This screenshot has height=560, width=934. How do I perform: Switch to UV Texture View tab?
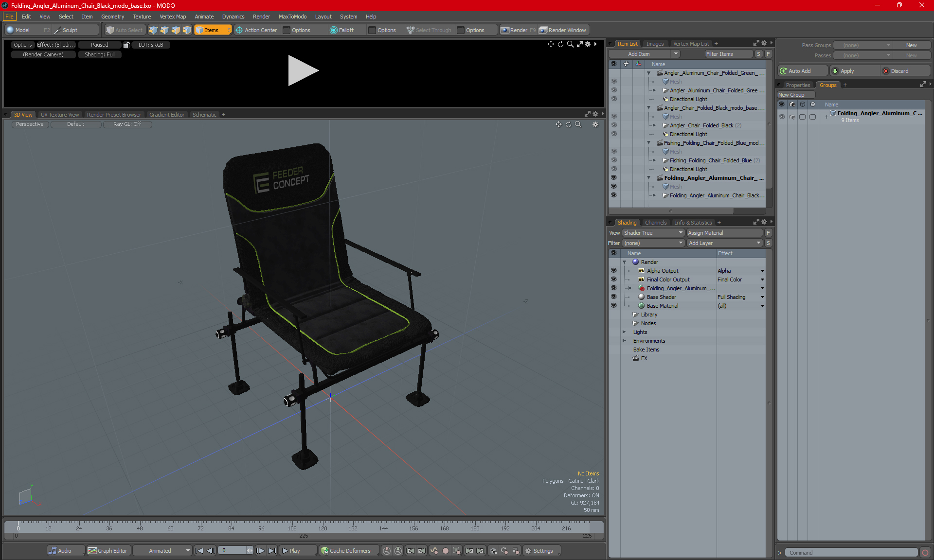click(x=60, y=115)
